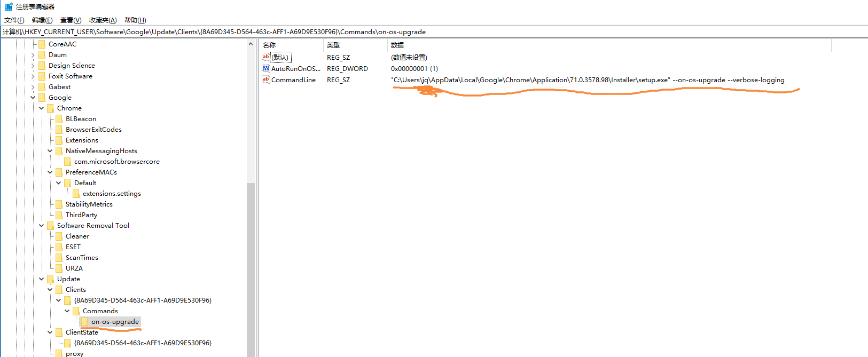
Task: Collapse the Software Removal Tool key
Action: [x=42, y=226]
